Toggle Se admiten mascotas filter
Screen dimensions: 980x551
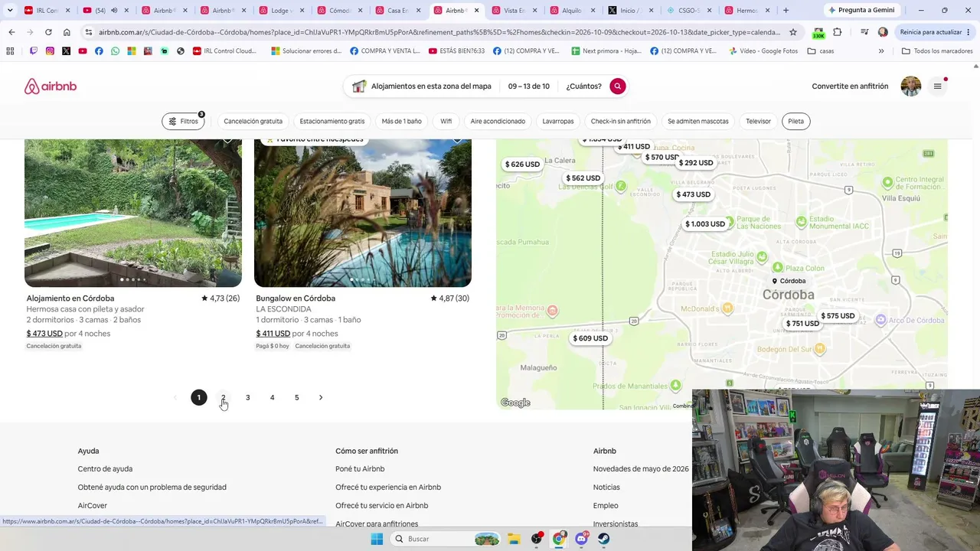click(698, 122)
